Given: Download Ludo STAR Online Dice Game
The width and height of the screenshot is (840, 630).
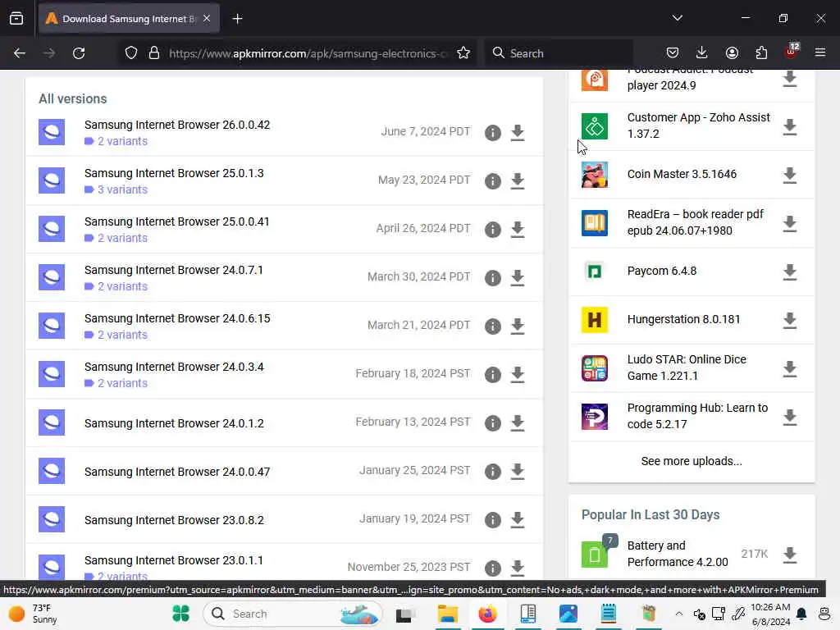Looking at the screenshot, I should tap(789, 368).
